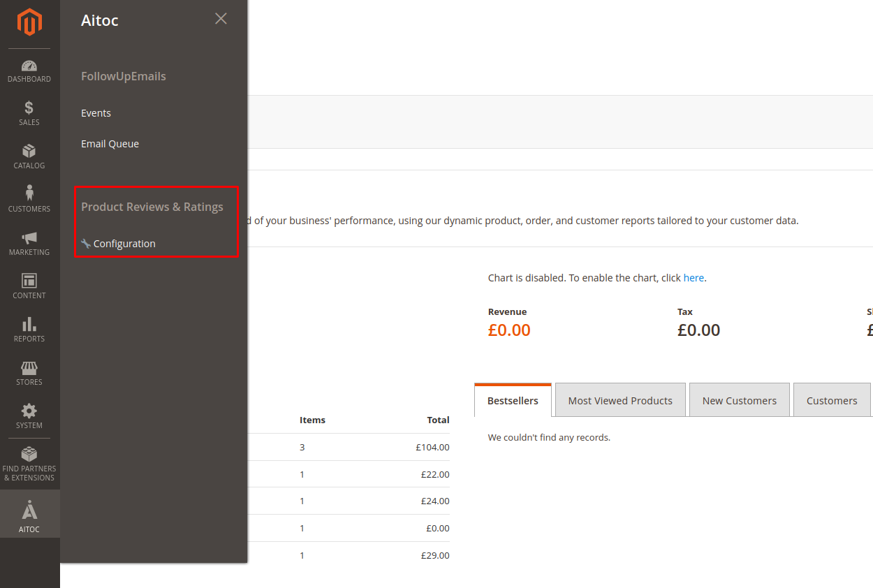Click Product Reviews & Ratings heading
Screen dimensions: 873x588
[x=152, y=207]
